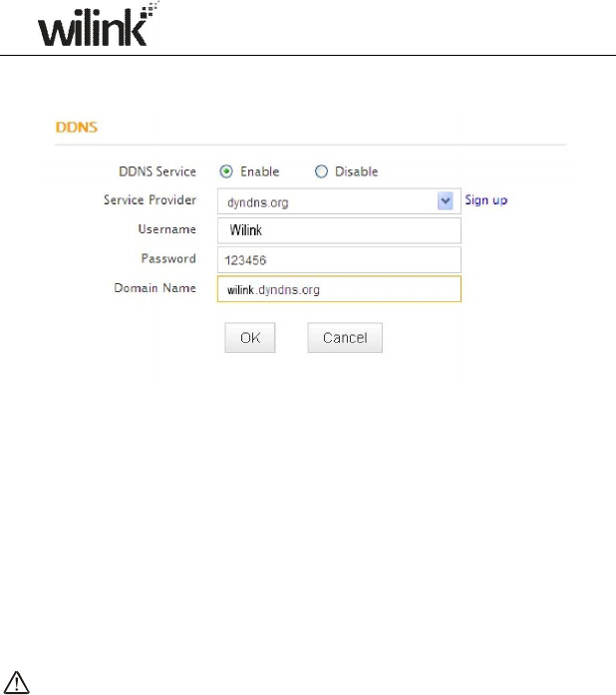Click the Password label text

[x=168, y=258]
